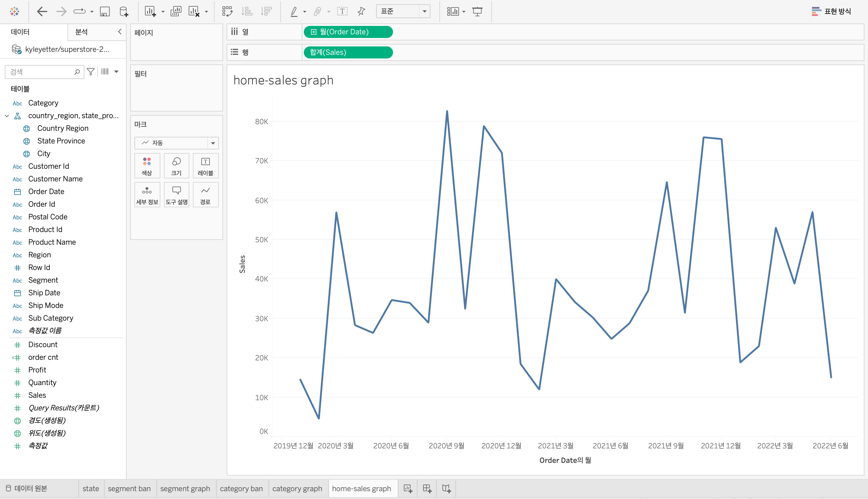Image resolution: width=868 pixels, height=499 pixels.
Task: Toggle the pin fix axes icon
Action: point(361,11)
